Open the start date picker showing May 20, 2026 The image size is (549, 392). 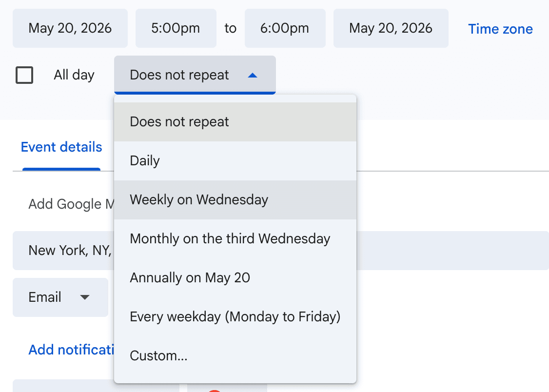click(70, 28)
